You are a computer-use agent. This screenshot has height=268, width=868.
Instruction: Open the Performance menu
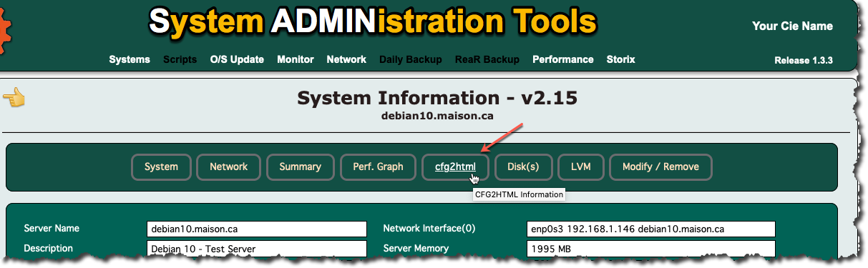pos(563,59)
